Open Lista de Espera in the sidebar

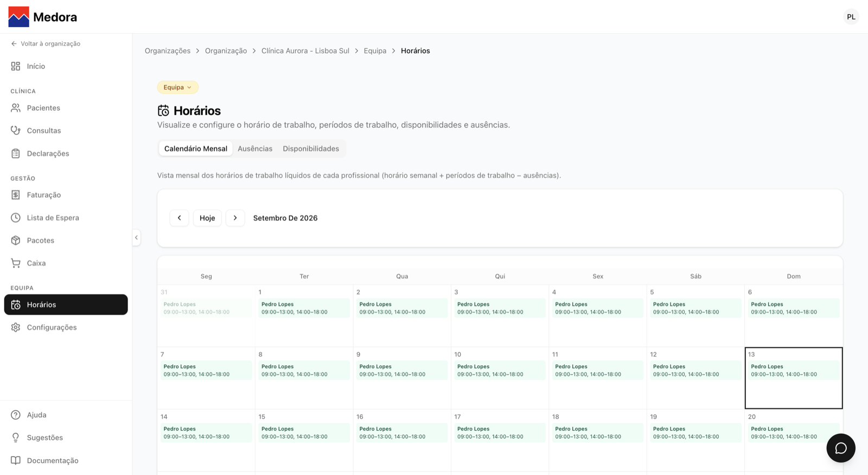coord(66,218)
